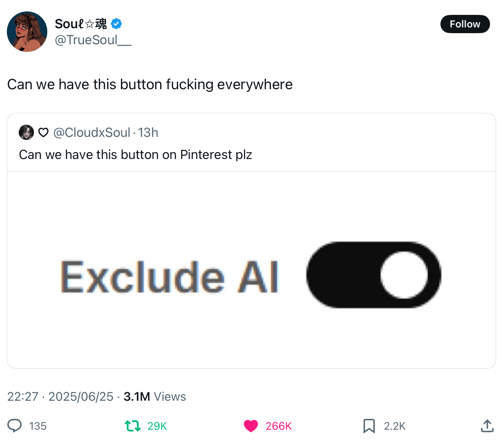The width and height of the screenshot is (503, 448).
Task: Open the @TrueSoul__ handle link
Action: click(93, 40)
